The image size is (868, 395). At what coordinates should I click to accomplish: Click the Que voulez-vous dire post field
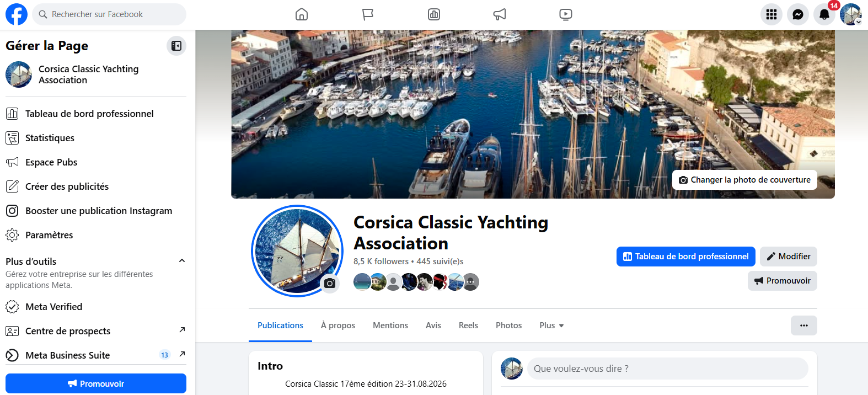point(668,369)
